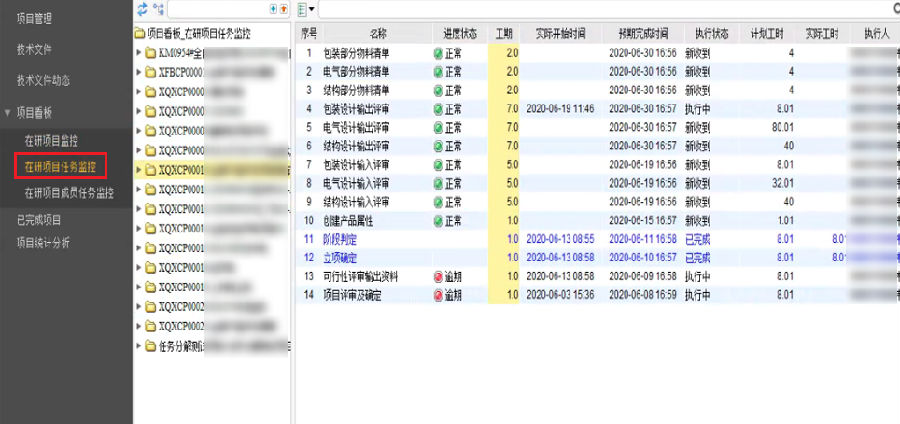Image resolution: width=900 pixels, height=424 pixels.
Task: Click start time 2020-06-03 15:36
Action: [x=560, y=296]
